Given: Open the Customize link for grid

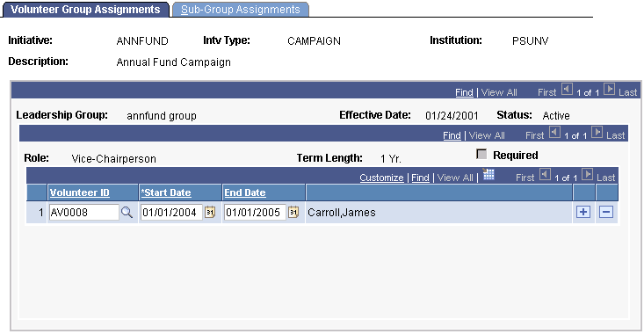Looking at the screenshot, I should [x=381, y=178].
